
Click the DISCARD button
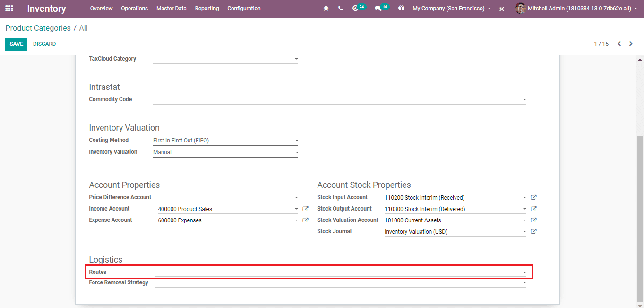coord(44,44)
